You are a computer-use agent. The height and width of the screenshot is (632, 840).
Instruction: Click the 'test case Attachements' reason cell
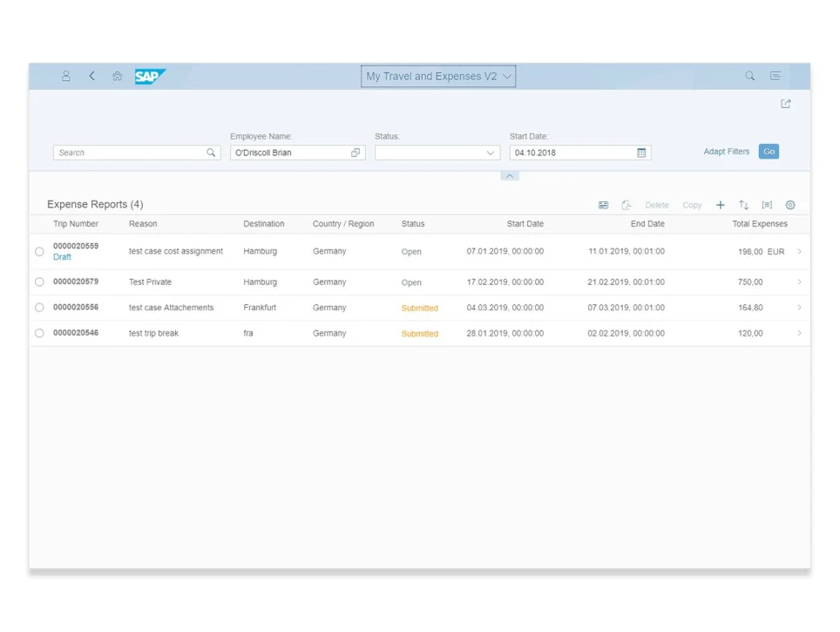171,308
